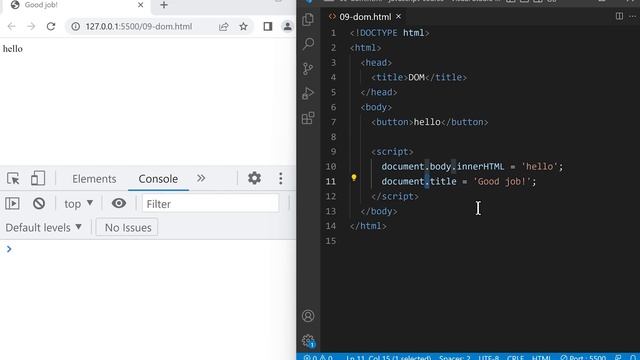Close the Good job! browser tab
The image size is (640, 360).
tap(140, 5)
